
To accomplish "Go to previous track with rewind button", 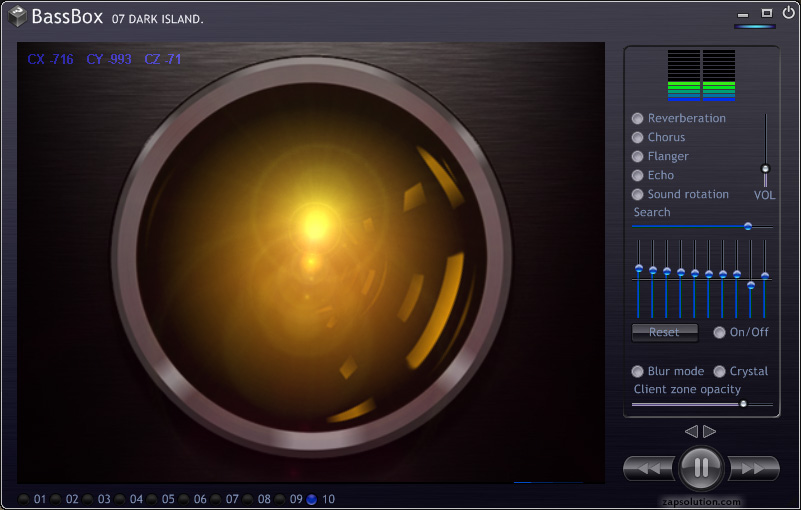I will pos(648,468).
